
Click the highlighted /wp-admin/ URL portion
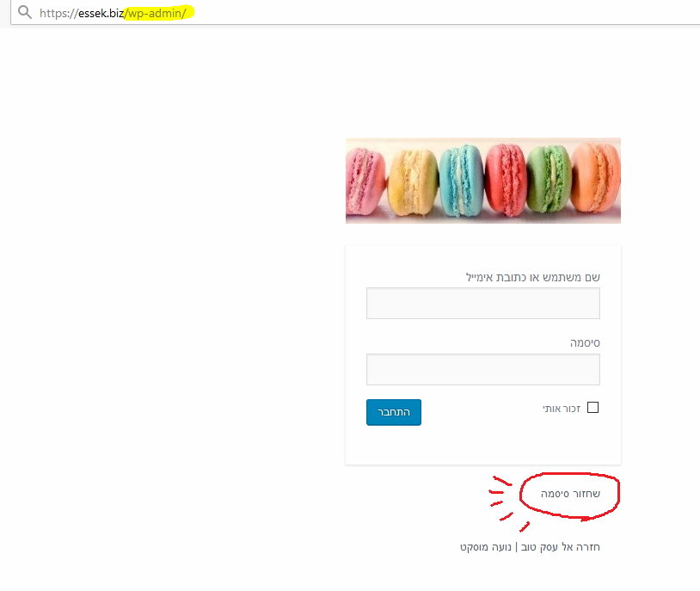coord(156,13)
